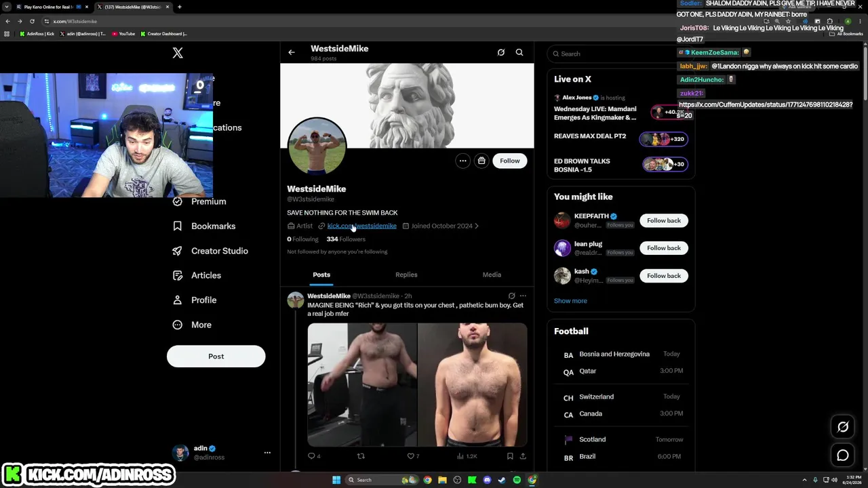Click the Post button in sidebar
This screenshot has width=868, height=488.
tap(216, 356)
